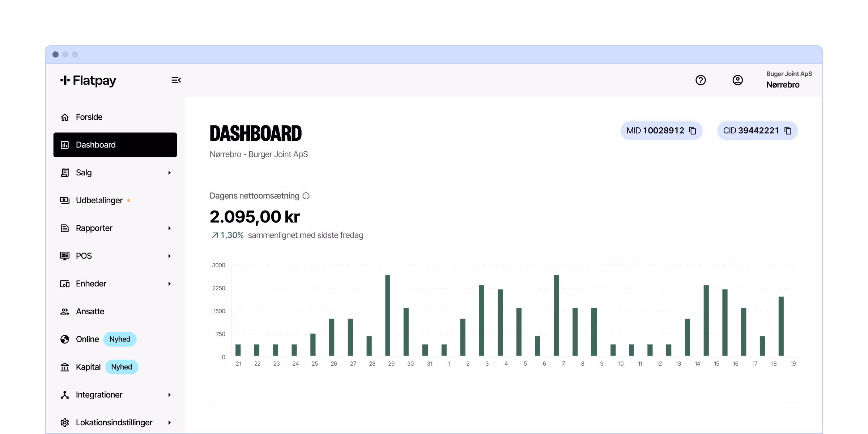Click the Flatpay logo

(88, 80)
